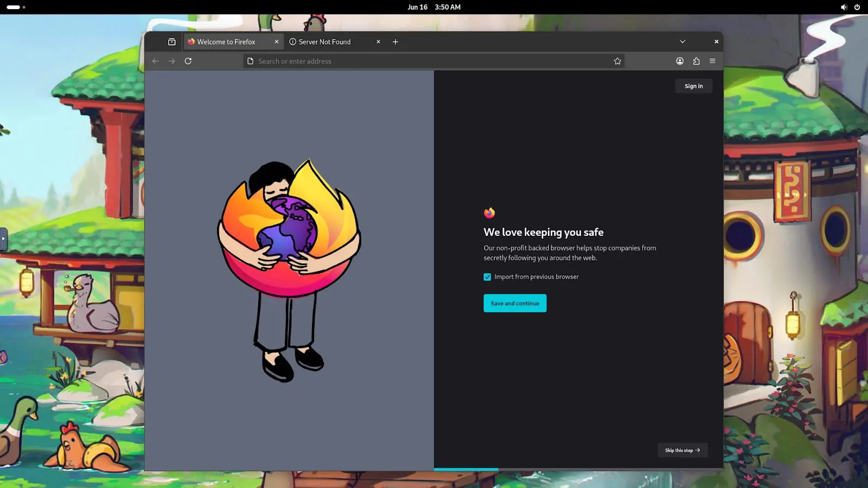Screen dimensions: 868x488
Task: Switch to the Server Not Found tab
Action: (335, 42)
